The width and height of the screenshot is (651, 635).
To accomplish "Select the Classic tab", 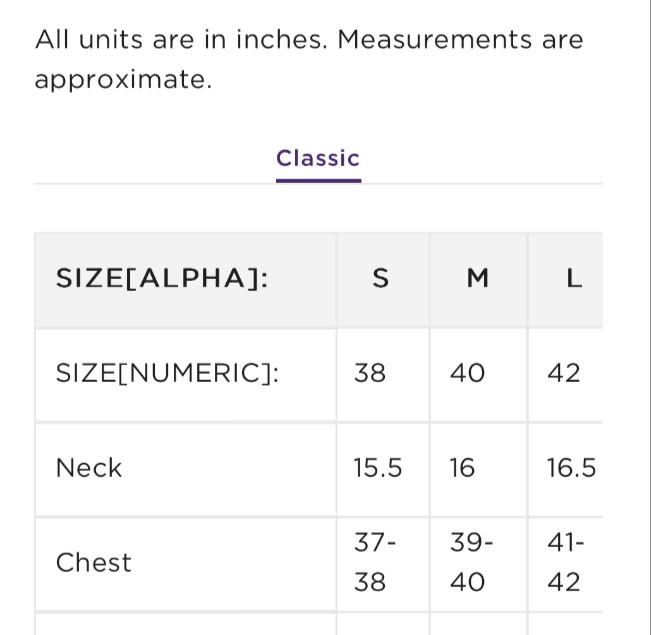I will coord(318,158).
